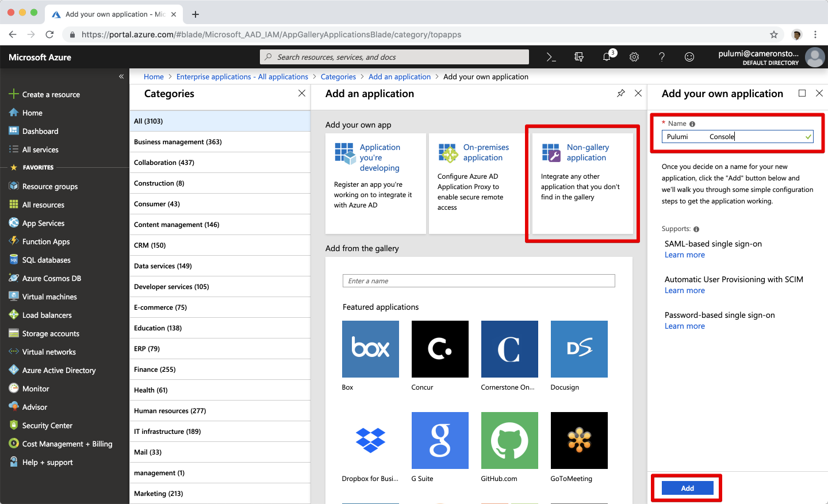Click the blue Add button
828x504 pixels.
tap(687, 488)
